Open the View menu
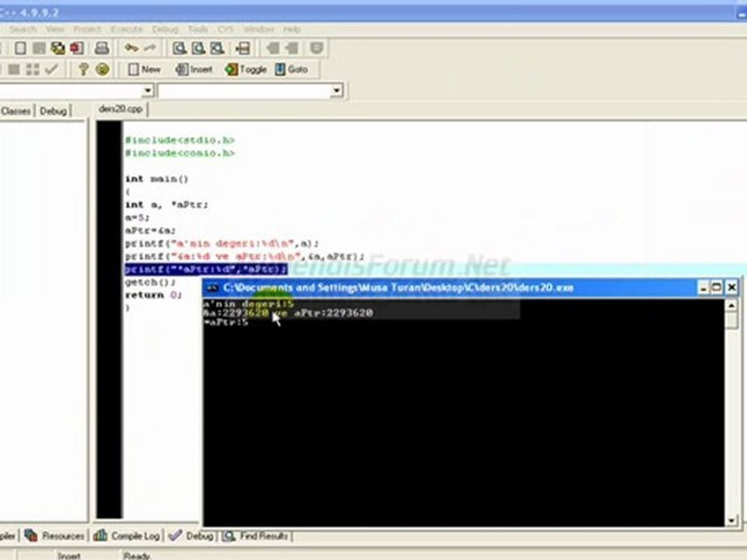 (x=54, y=30)
